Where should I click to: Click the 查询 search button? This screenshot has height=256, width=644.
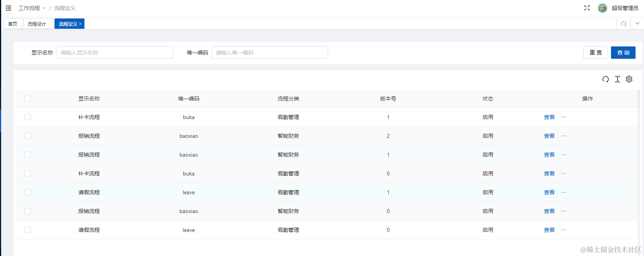[x=623, y=53]
